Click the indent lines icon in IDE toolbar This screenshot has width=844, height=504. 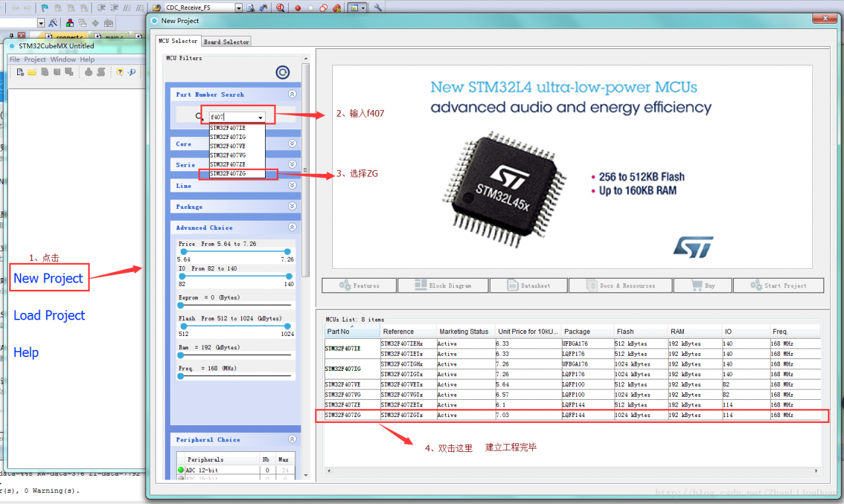102,8
